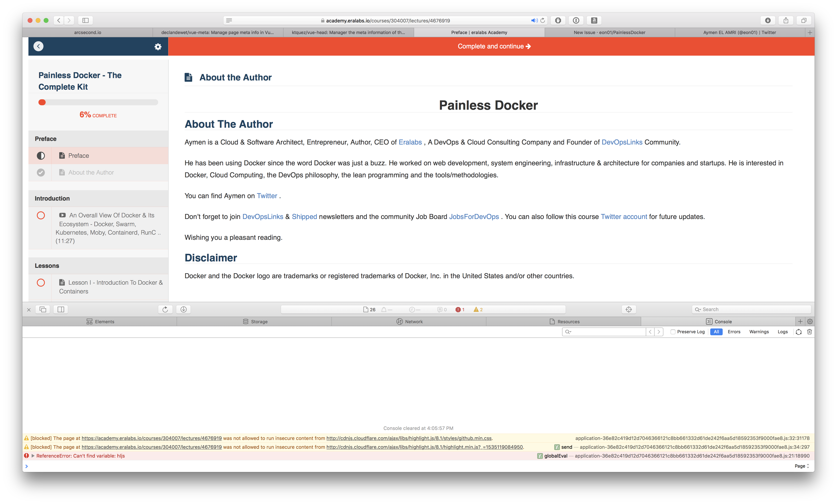Screen dimensions: 837x504
Task: Click the back arrow in the sidebar header
Action: point(38,46)
